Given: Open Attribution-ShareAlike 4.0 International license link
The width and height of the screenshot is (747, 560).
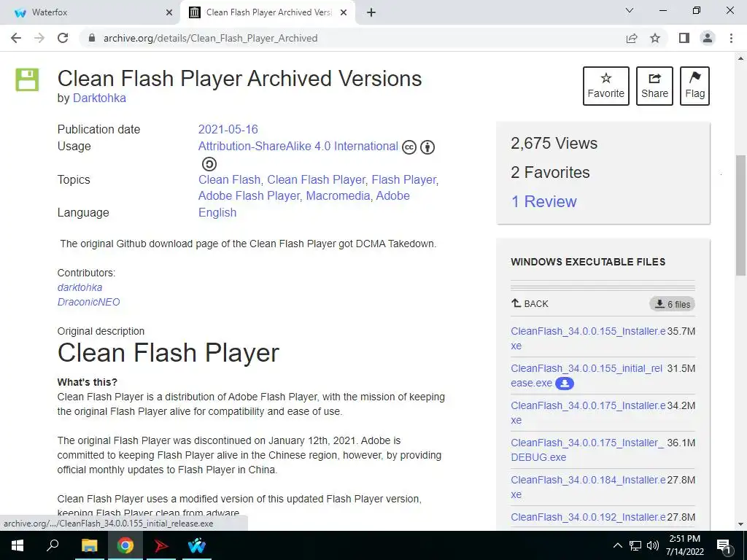Looking at the screenshot, I should 298,146.
